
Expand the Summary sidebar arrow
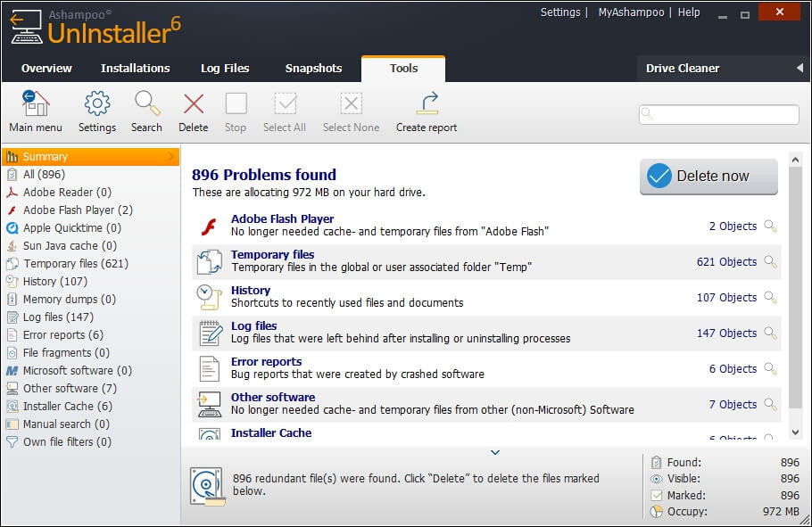coord(170,157)
